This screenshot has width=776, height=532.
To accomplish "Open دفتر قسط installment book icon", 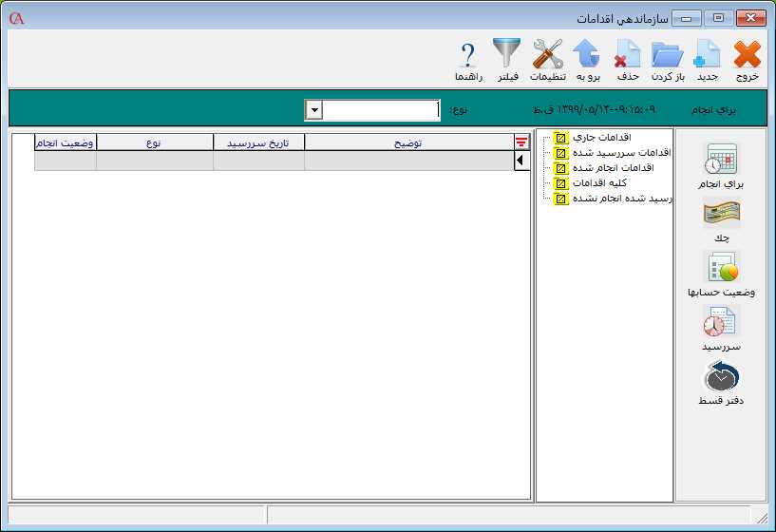I will pyautogui.click(x=722, y=375).
